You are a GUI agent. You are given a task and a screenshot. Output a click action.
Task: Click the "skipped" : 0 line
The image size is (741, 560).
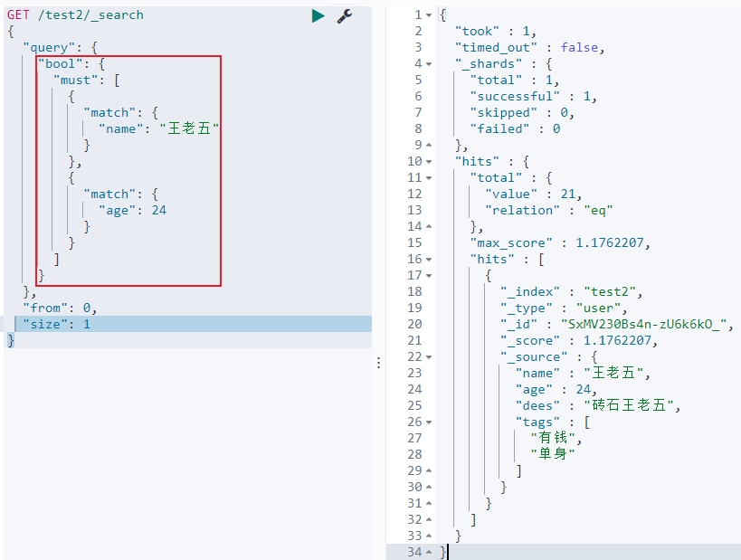point(522,113)
